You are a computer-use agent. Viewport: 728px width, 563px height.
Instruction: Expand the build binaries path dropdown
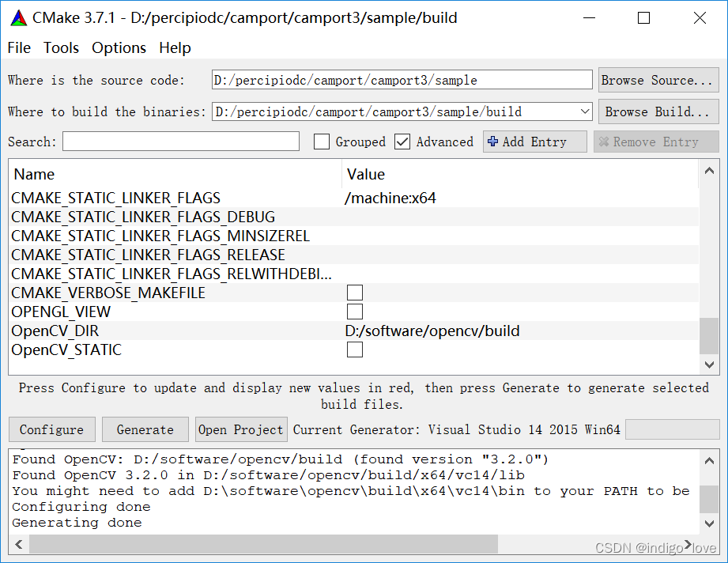[x=585, y=111]
